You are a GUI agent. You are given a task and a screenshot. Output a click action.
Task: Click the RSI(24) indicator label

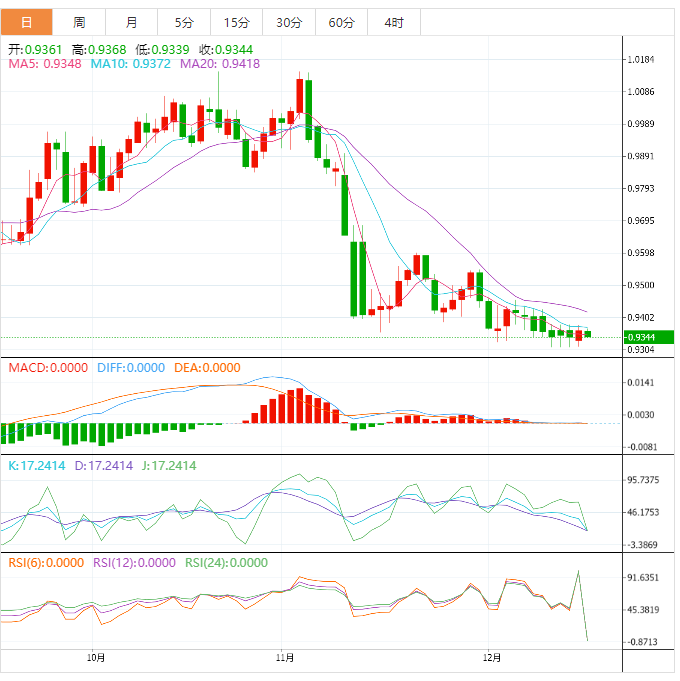point(226,563)
